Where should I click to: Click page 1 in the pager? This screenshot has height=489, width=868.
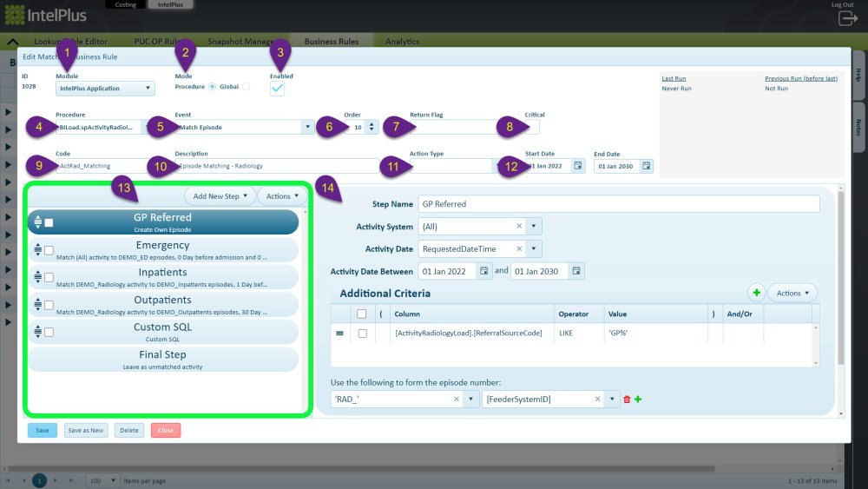pyautogui.click(x=39, y=480)
